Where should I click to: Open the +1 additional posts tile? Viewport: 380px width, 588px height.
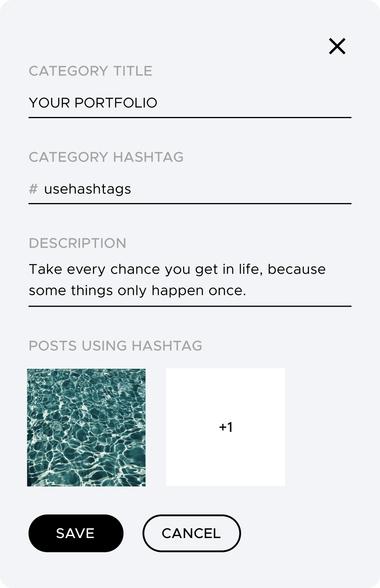(x=226, y=427)
